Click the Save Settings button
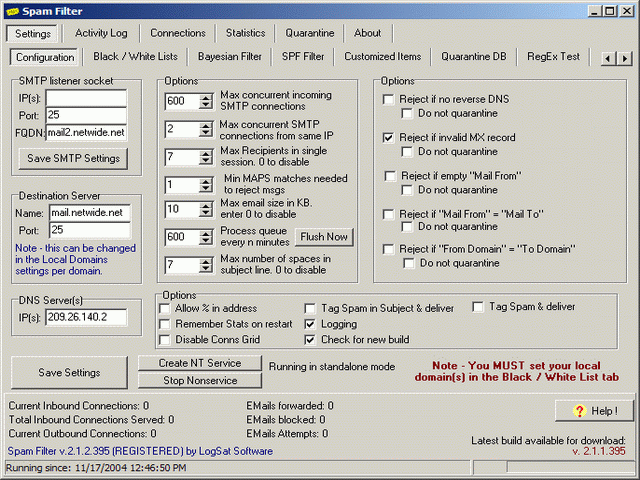 point(69,372)
